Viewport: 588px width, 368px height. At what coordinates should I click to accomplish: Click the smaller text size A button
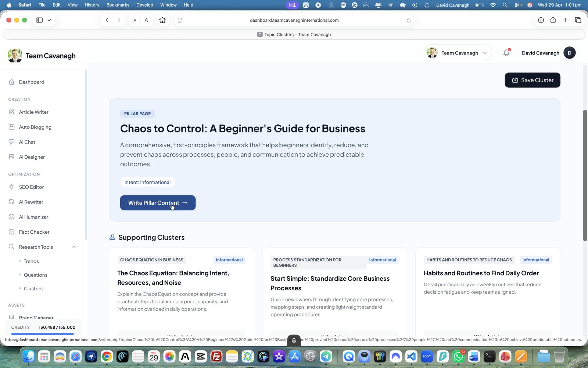click(x=135, y=20)
